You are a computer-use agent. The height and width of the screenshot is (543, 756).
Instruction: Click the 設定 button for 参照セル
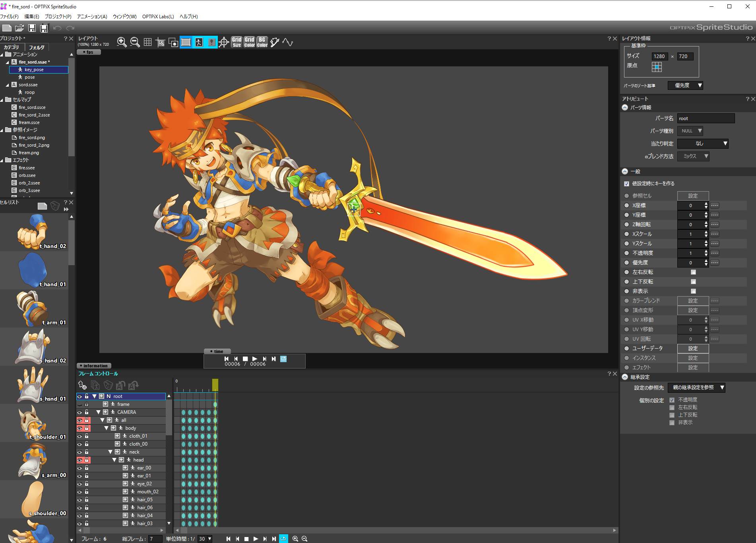[x=693, y=196]
